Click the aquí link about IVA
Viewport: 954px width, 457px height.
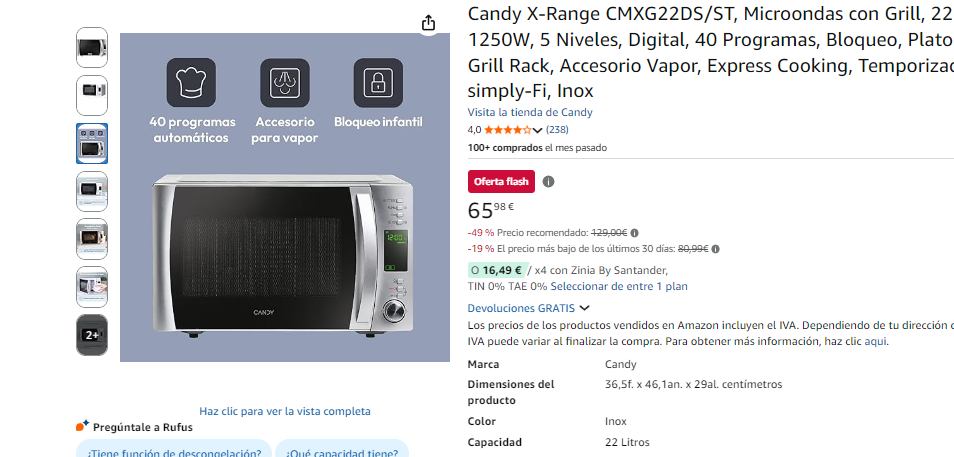[875, 341]
